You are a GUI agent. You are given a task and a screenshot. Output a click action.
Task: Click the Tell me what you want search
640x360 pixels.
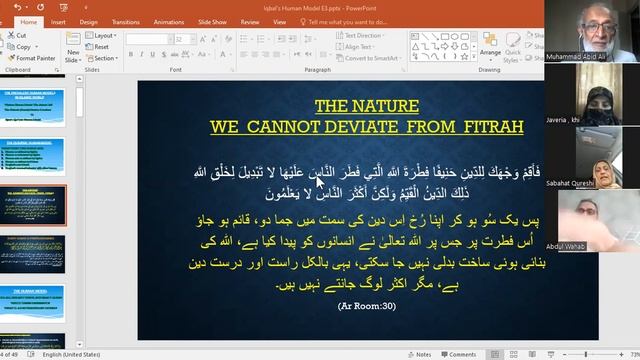[x=344, y=22]
